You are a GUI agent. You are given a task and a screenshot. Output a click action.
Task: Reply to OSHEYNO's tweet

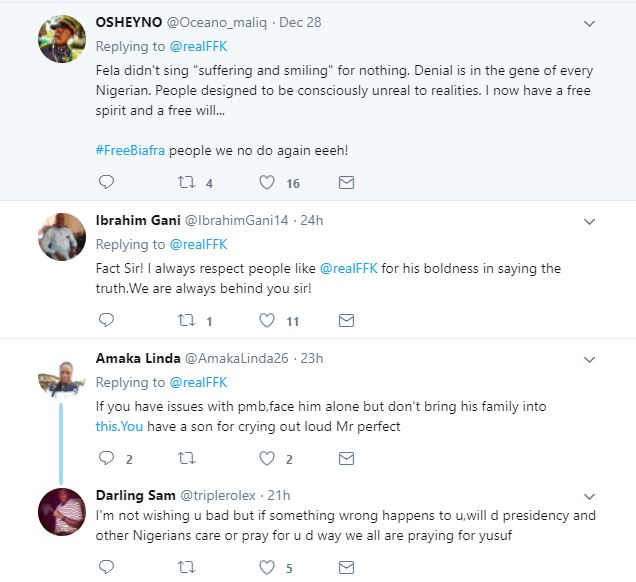[106, 183]
